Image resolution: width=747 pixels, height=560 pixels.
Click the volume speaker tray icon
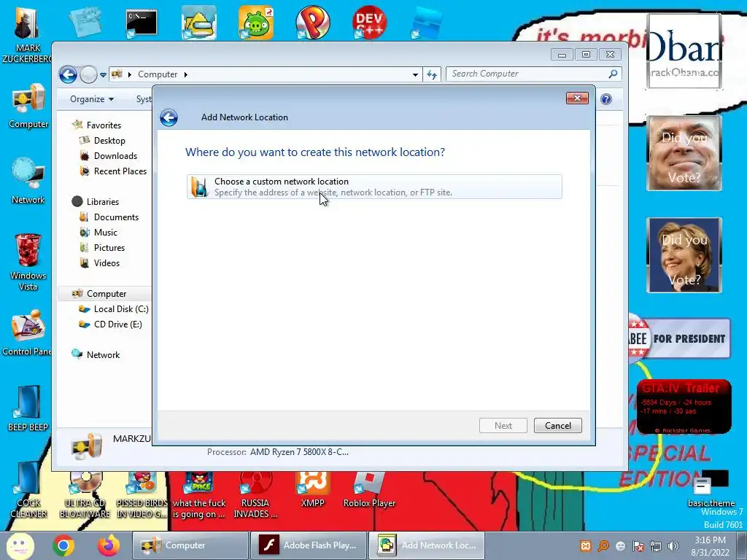(x=673, y=546)
